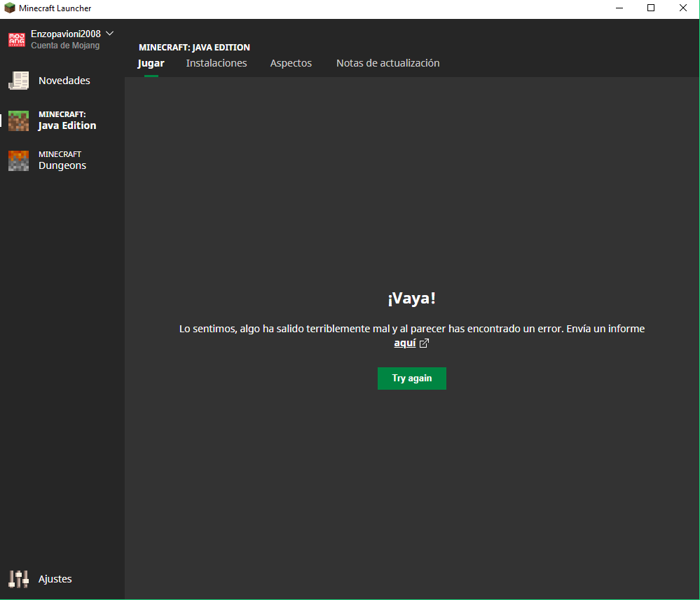The width and height of the screenshot is (700, 600).
Task: Click the Cuenta de Mojang subtitle
Action: (65, 46)
